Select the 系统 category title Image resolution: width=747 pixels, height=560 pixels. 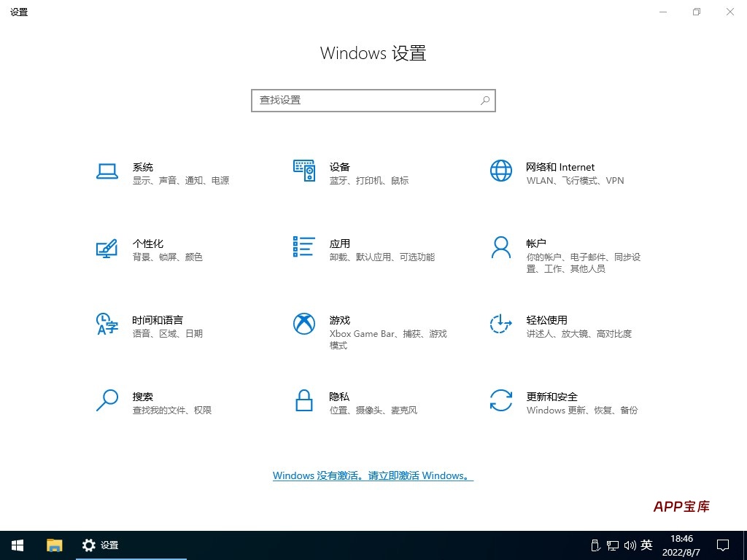point(143,167)
